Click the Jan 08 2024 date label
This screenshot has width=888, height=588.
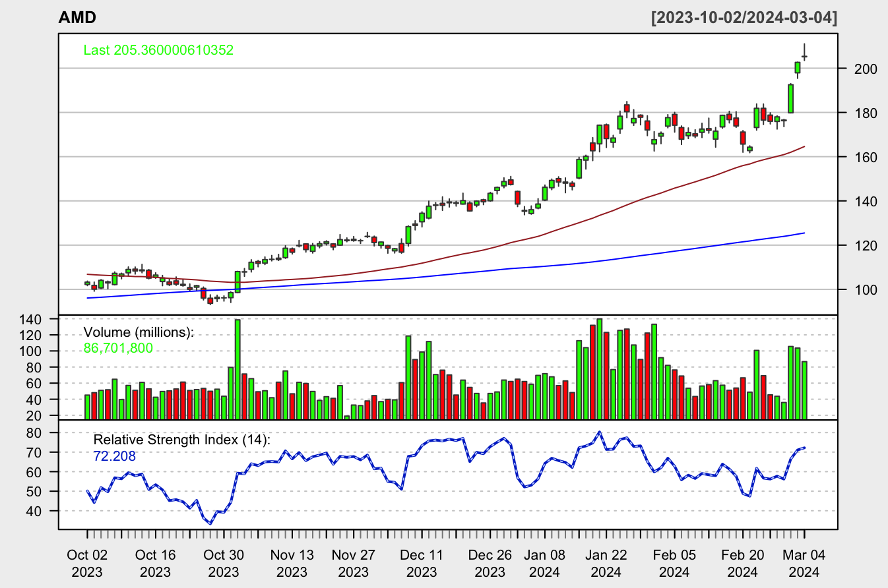(x=544, y=562)
